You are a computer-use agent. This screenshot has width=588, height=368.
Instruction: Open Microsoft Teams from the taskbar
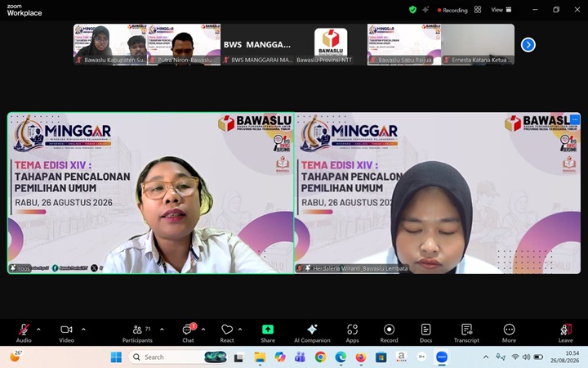(x=300, y=357)
